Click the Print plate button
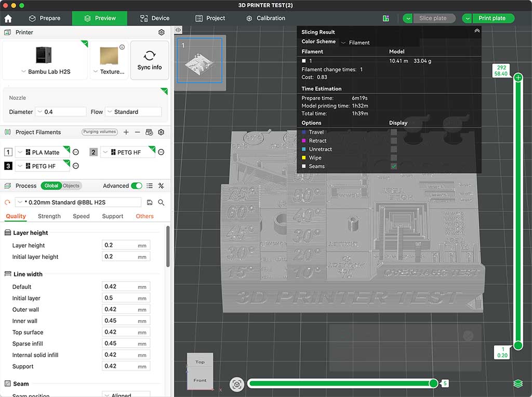This screenshot has height=397, width=532. tap(493, 18)
